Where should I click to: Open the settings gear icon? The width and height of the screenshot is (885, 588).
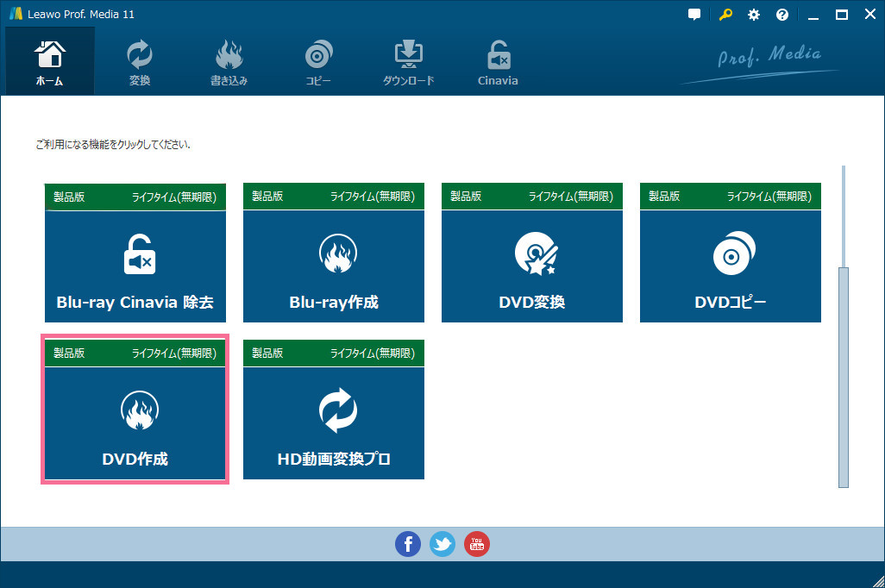click(753, 14)
